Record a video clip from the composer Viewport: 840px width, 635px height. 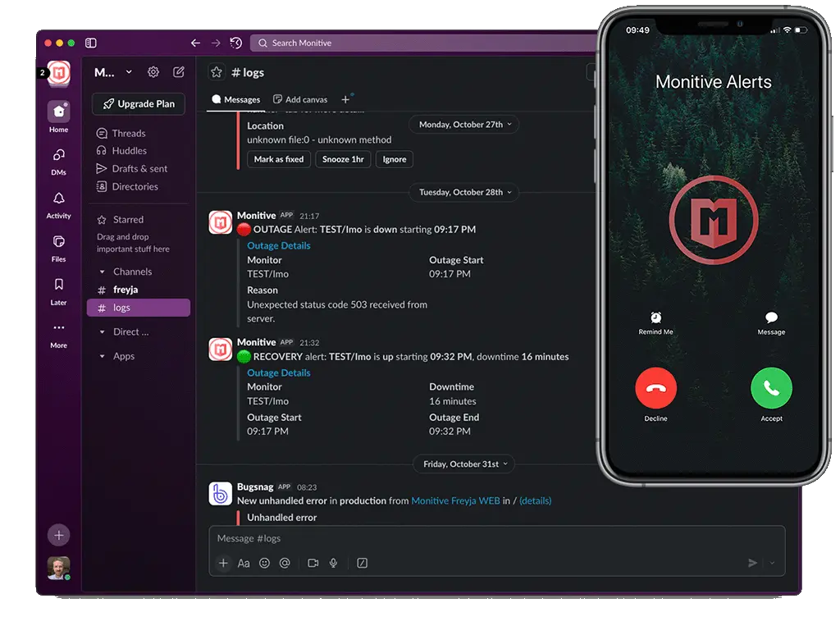312,563
